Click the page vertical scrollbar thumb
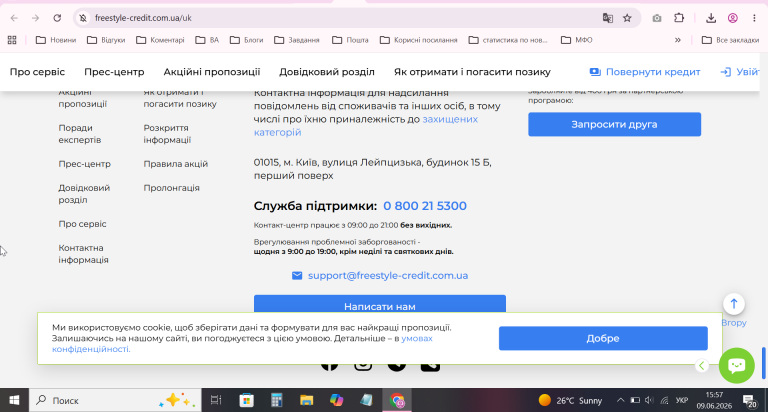Viewport: 768px width, 412px height. pos(763,363)
